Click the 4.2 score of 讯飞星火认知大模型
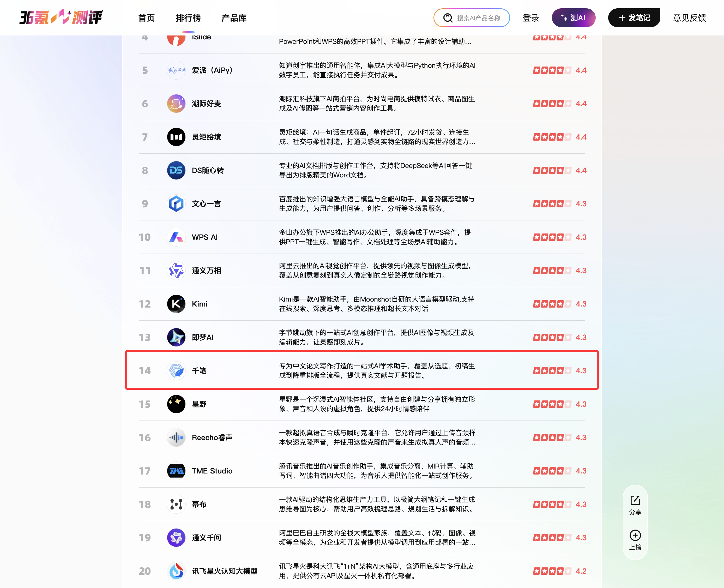 click(x=581, y=571)
